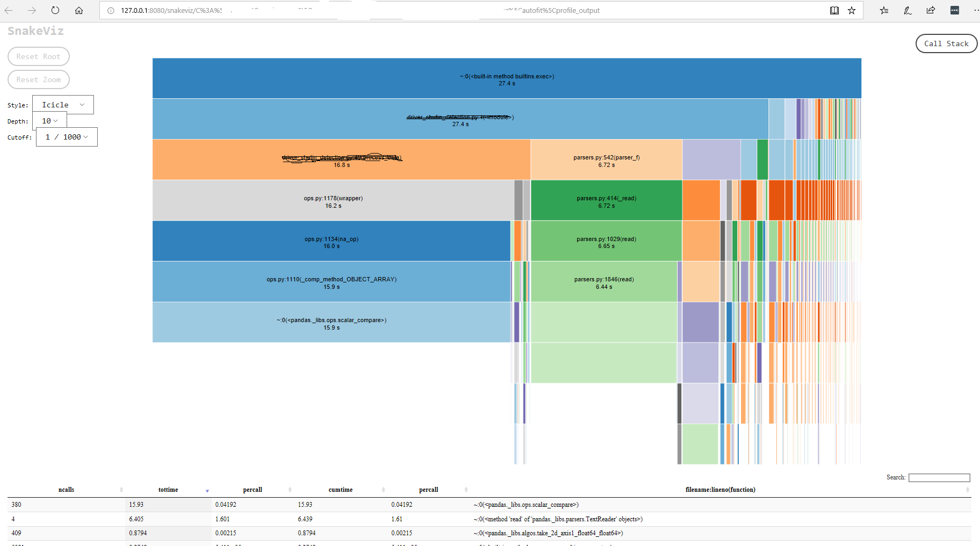
Task: Select the orange 16.8 s icicle block
Action: click(342, 159)
